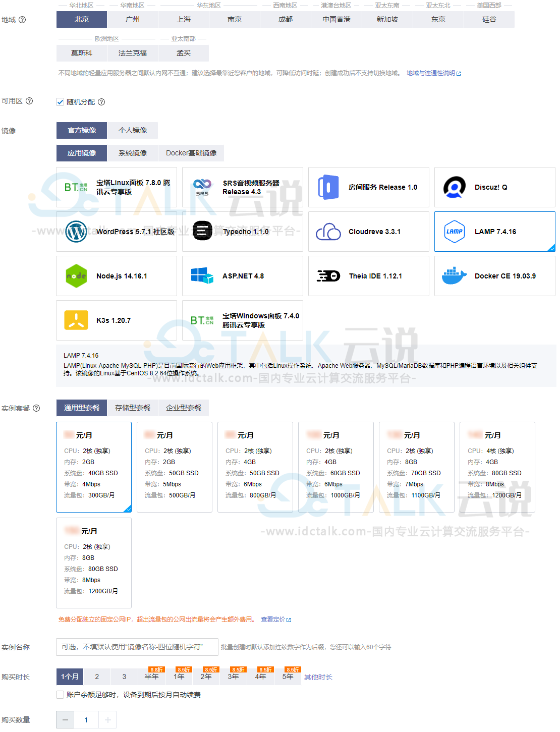
Task: Open the 地域与连通性说明 link
Action: coord(434,73)
